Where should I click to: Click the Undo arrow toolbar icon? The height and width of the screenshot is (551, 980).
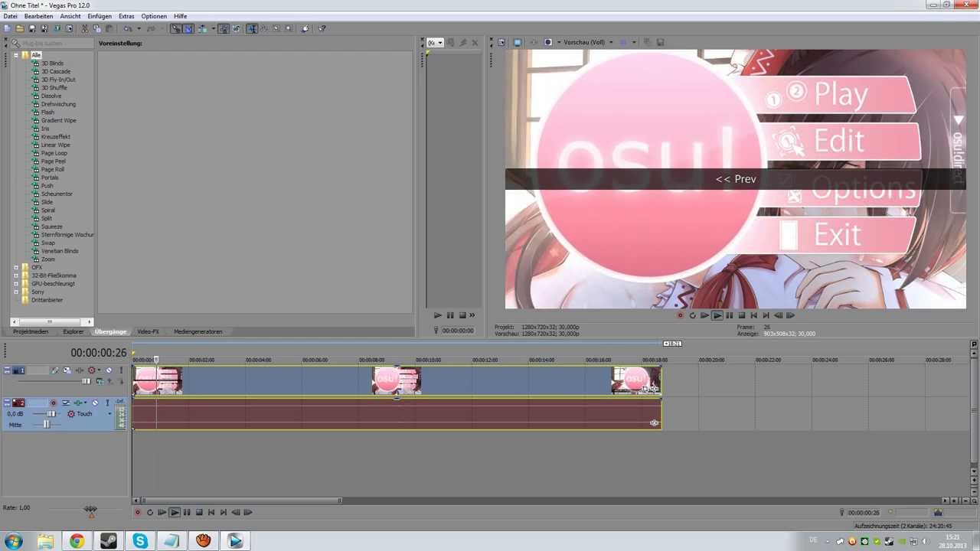point(127,29)
